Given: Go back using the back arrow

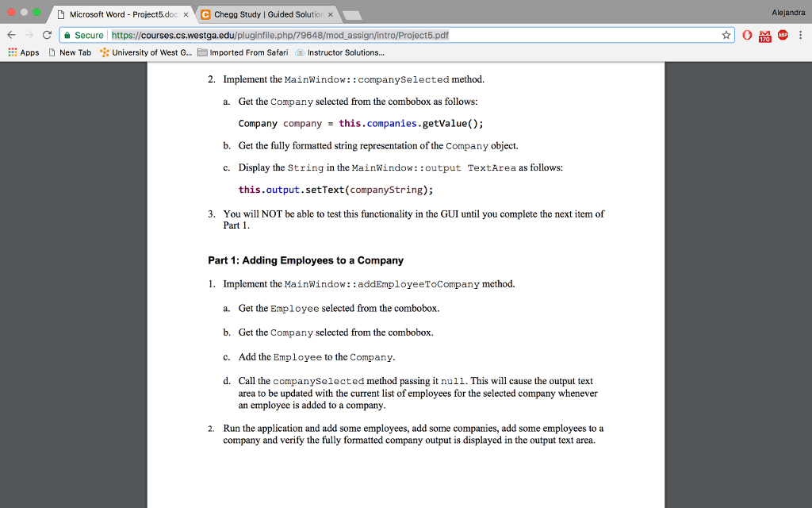Looking at the screenshot, I should [12, 35].
